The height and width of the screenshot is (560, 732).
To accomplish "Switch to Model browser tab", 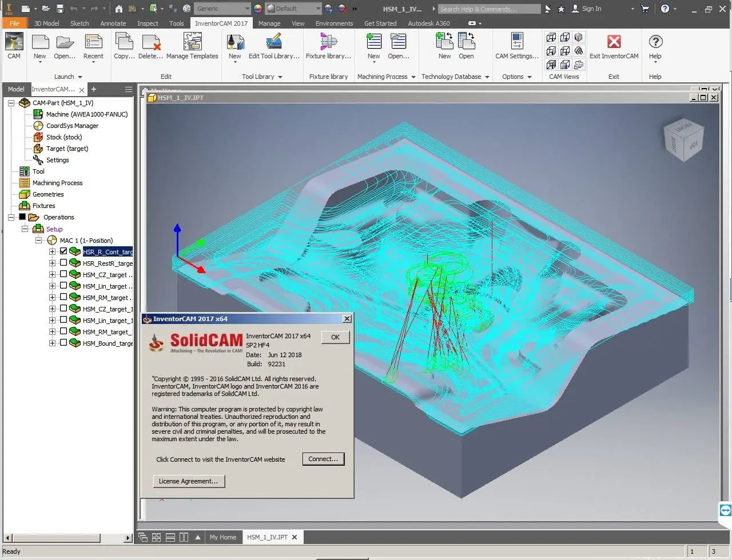I will (16, 89).
